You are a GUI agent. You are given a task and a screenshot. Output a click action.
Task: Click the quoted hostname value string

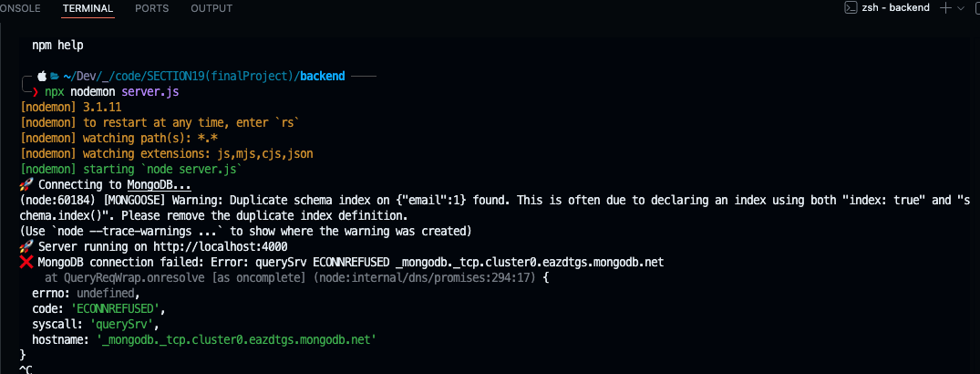click(236, 339)
